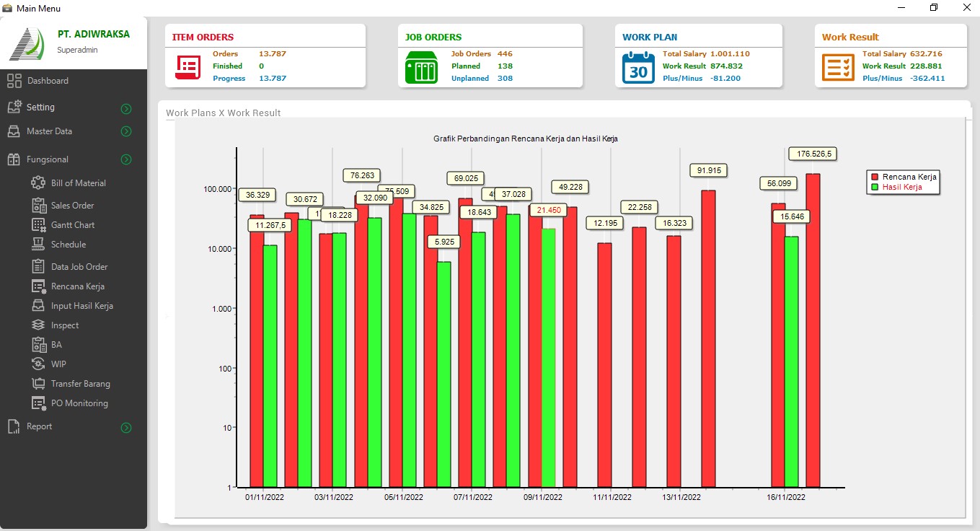Click the Inspect layers icon
The width and height of the screenshot is (980, 531).
38,325
